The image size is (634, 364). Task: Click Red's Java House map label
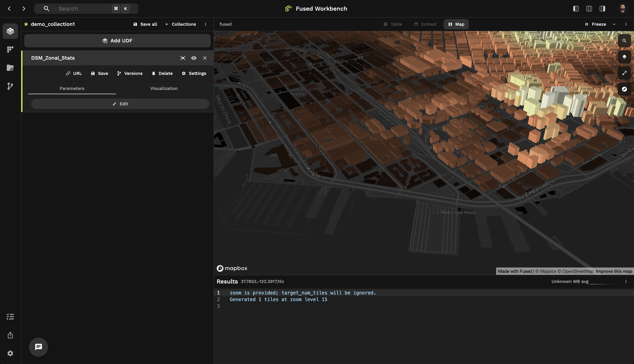point(459,212)
